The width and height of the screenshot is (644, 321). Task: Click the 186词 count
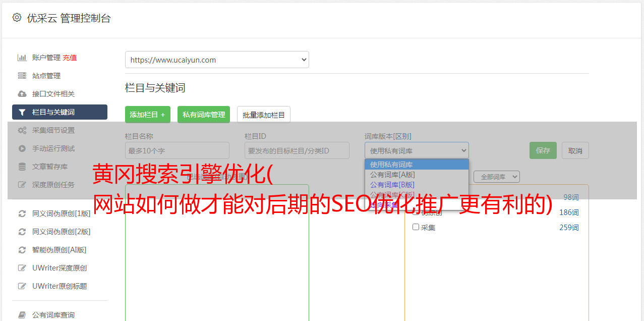tap(569, 212)
